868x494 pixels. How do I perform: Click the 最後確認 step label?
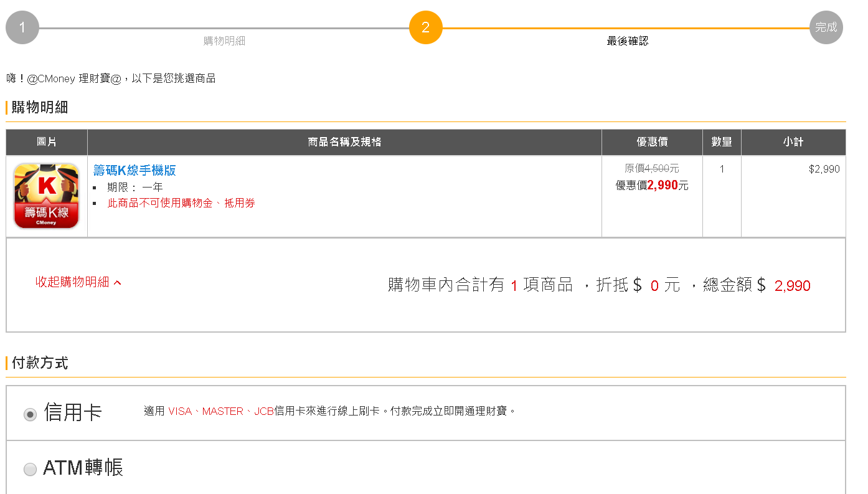628,41
